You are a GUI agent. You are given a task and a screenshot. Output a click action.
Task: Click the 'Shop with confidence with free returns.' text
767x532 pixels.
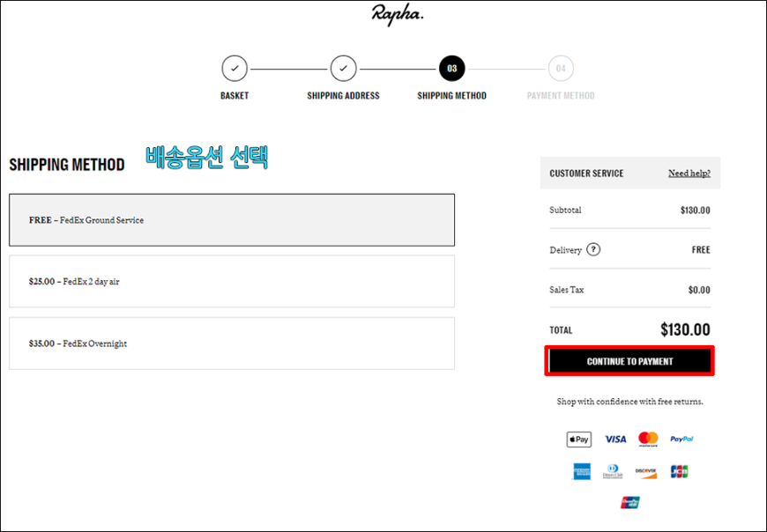pos(630,402)
